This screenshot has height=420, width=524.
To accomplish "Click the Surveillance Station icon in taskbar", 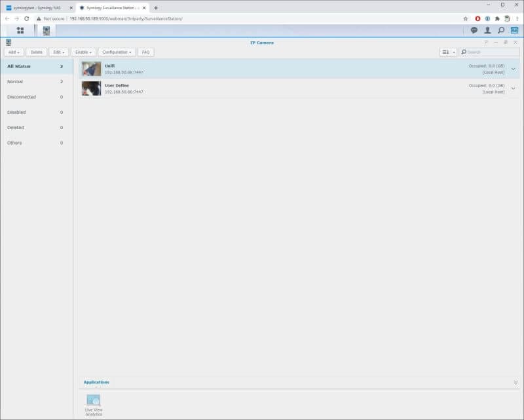I will click(x=45, y=29).
